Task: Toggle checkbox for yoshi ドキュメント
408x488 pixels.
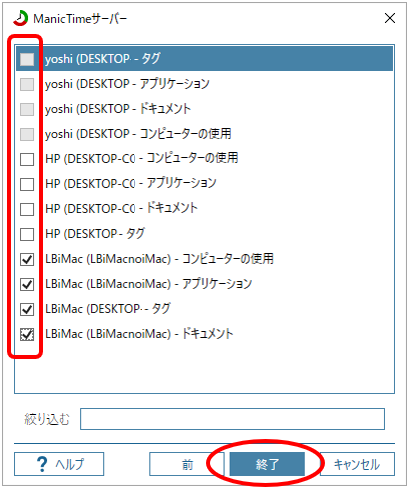Action: tap(27, 109)
